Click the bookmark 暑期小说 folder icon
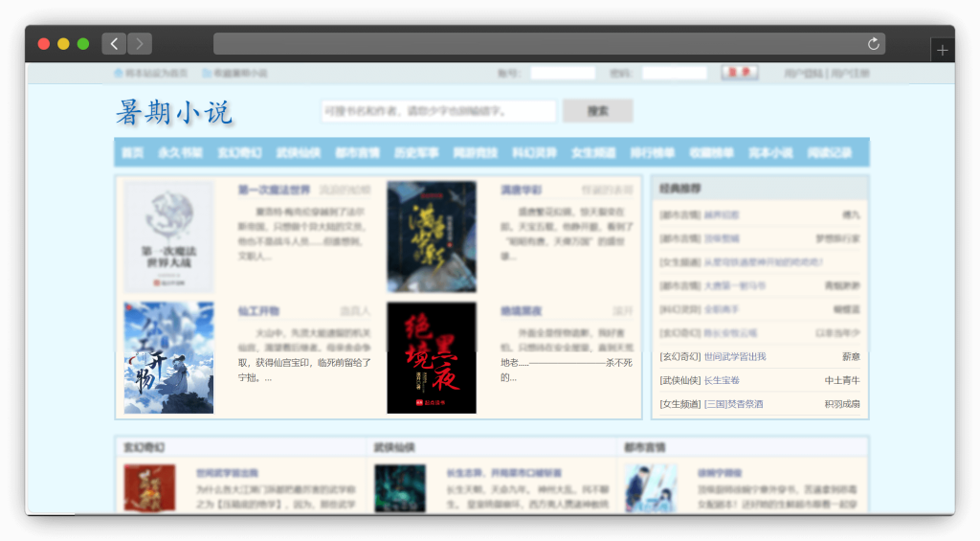This screenshot has height=541, width=980. click(207, 73)
